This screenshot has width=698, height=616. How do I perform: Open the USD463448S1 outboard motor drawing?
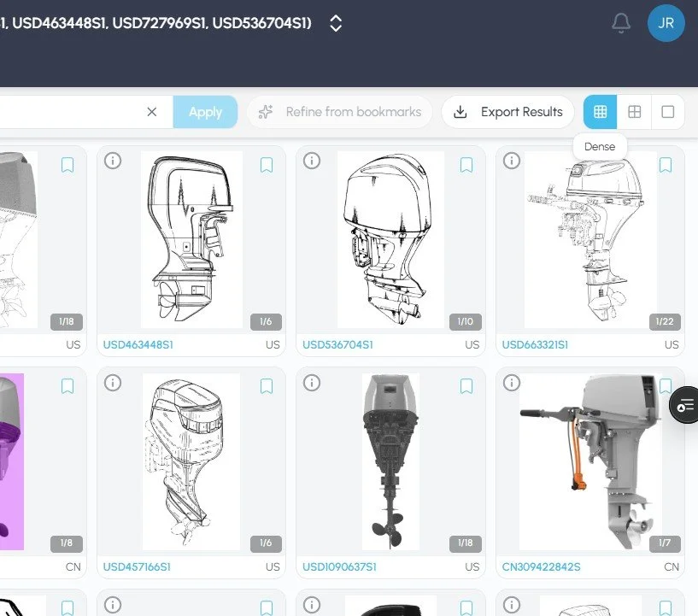click(191, 239)
